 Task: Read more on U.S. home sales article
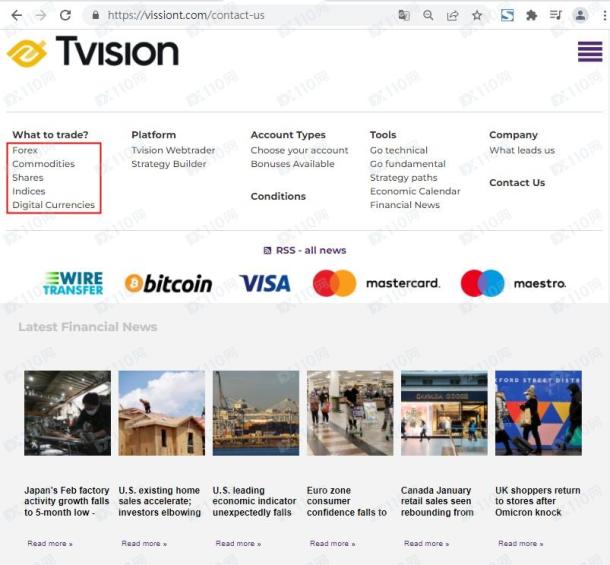[x=144, y=544]
